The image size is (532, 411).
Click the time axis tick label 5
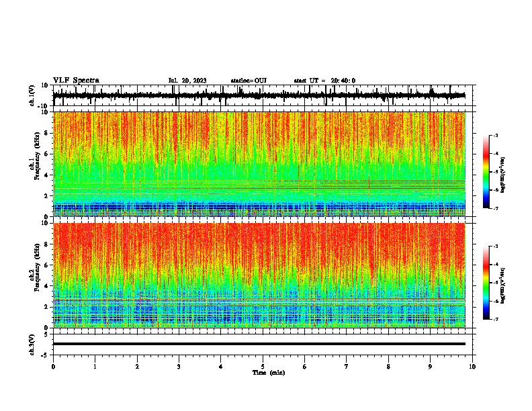(x=263, y=367)
